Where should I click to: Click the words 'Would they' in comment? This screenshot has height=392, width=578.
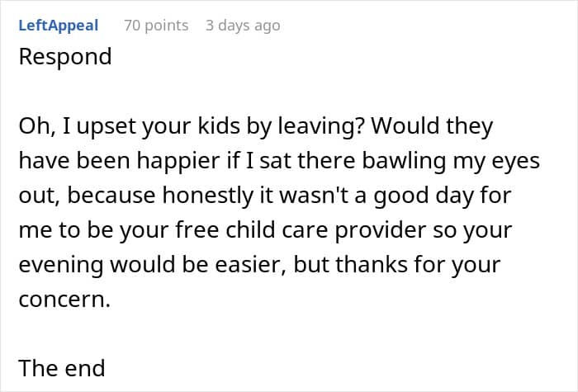click(432, 126)
